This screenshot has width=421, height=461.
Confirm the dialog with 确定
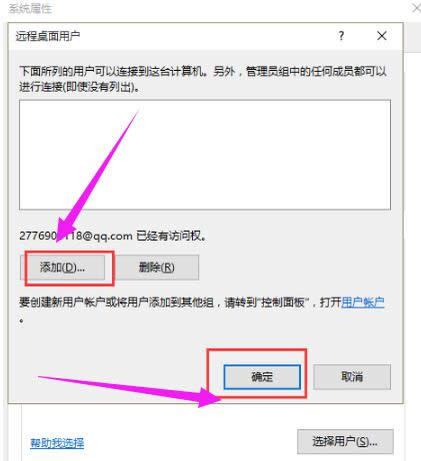tap(262, 377)
